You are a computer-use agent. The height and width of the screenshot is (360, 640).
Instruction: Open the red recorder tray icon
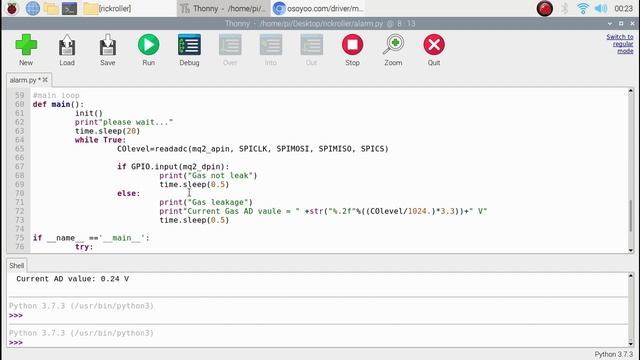coord(544,8)
